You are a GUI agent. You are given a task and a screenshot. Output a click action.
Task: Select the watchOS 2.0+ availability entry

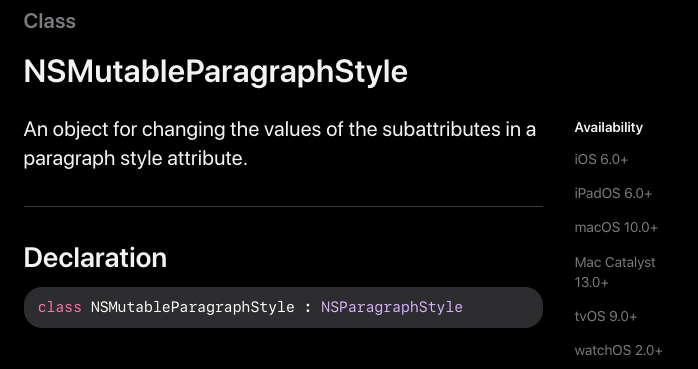point(618,350)
